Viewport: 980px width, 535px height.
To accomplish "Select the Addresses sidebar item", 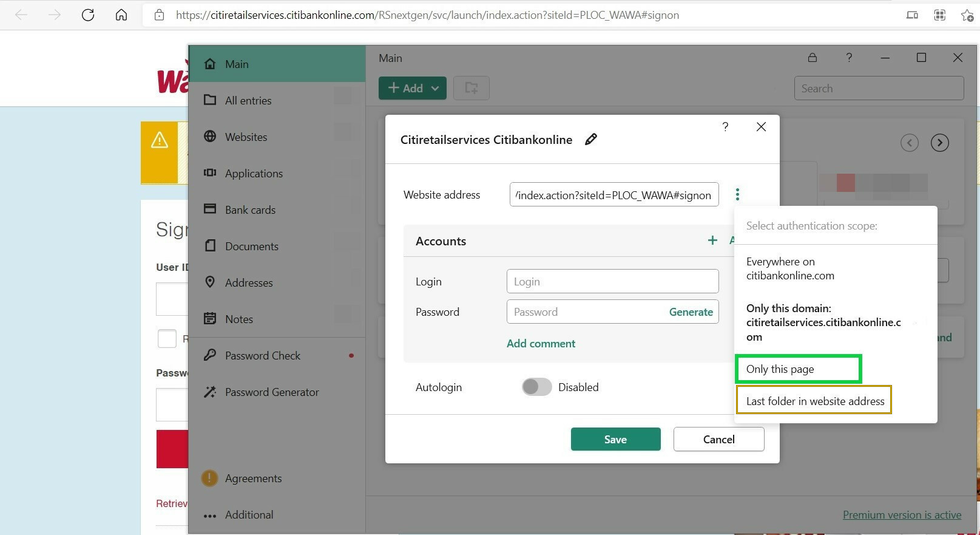I will (x=277, y=282).
